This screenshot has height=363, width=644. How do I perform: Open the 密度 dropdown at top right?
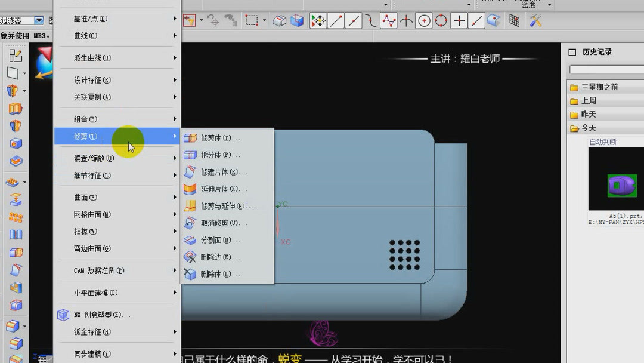click(x=550, y=5)
